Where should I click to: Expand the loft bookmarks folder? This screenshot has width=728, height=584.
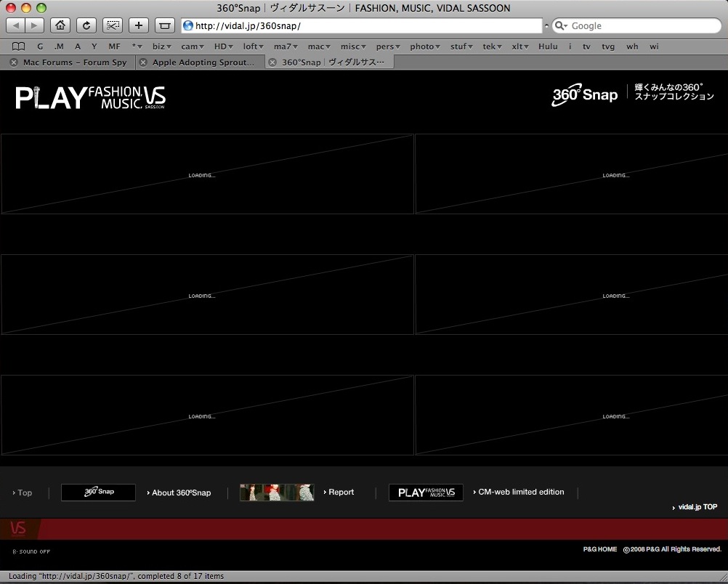pyautogui.click(x=254, y=46)
